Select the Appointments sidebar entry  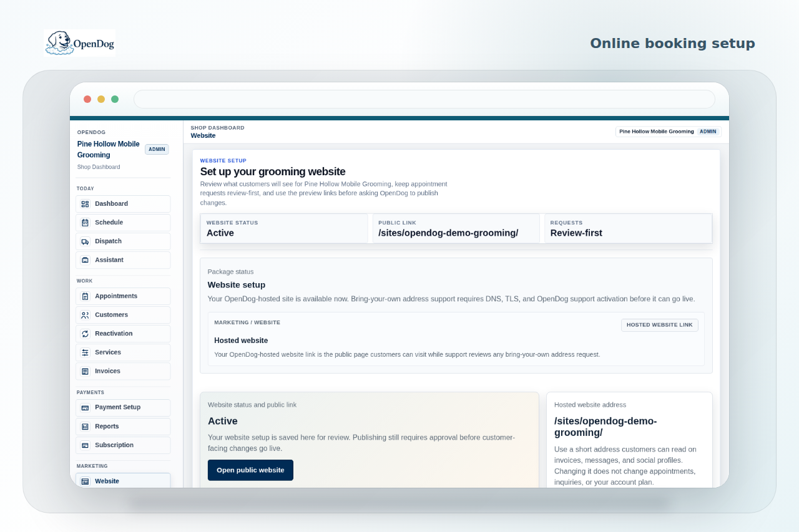point(123,296)
